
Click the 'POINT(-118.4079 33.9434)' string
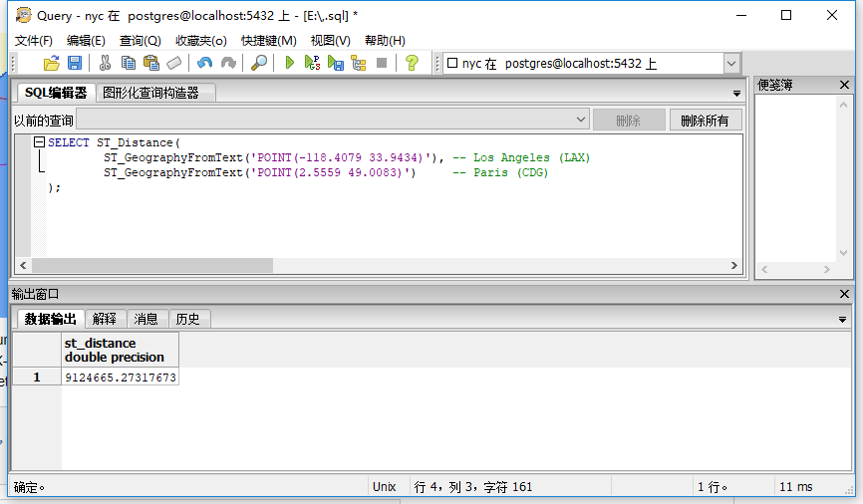(x=340, y=158)
